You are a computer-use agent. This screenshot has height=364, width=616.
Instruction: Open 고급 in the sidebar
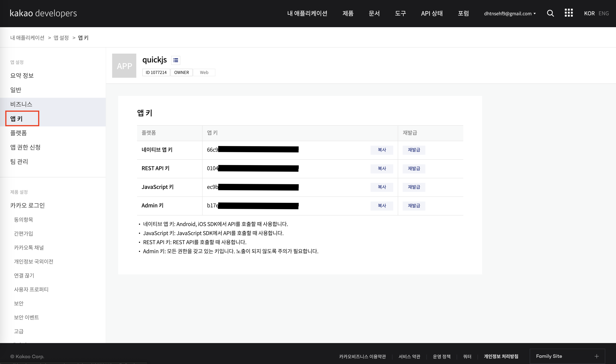tap(19, 331)
